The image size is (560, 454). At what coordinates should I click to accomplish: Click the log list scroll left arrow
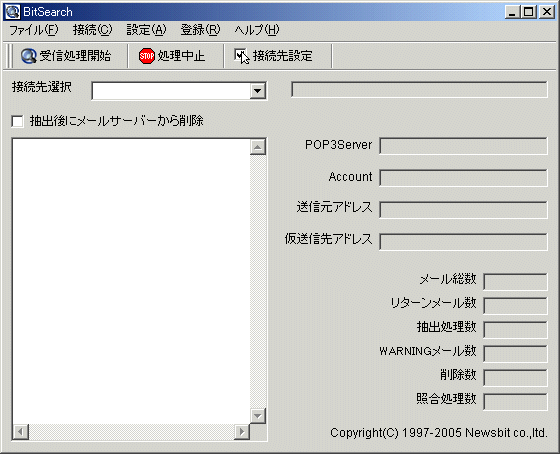tap(21, 432)
